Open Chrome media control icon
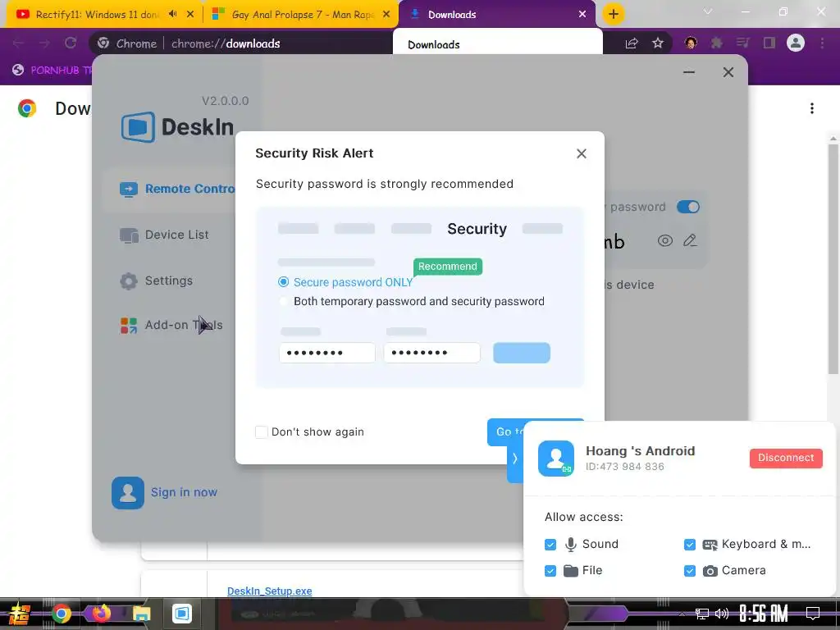The image size is (840, 630). (x=742, y=43)
